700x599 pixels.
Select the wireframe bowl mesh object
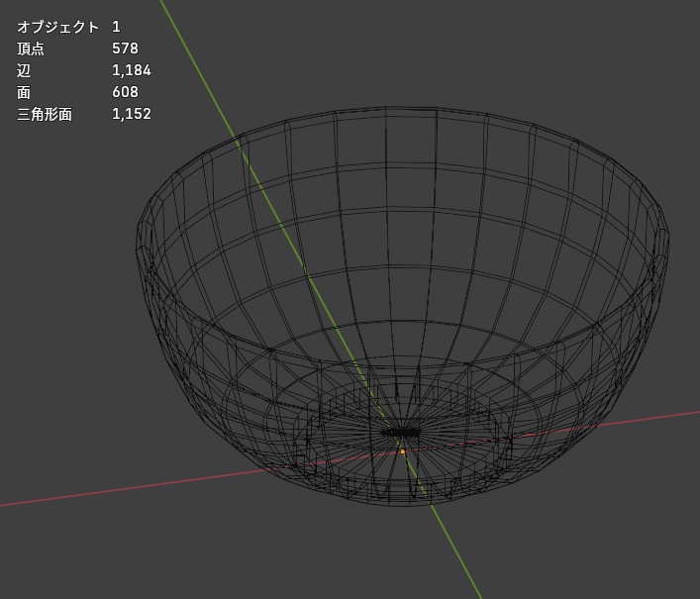(402, 306)
